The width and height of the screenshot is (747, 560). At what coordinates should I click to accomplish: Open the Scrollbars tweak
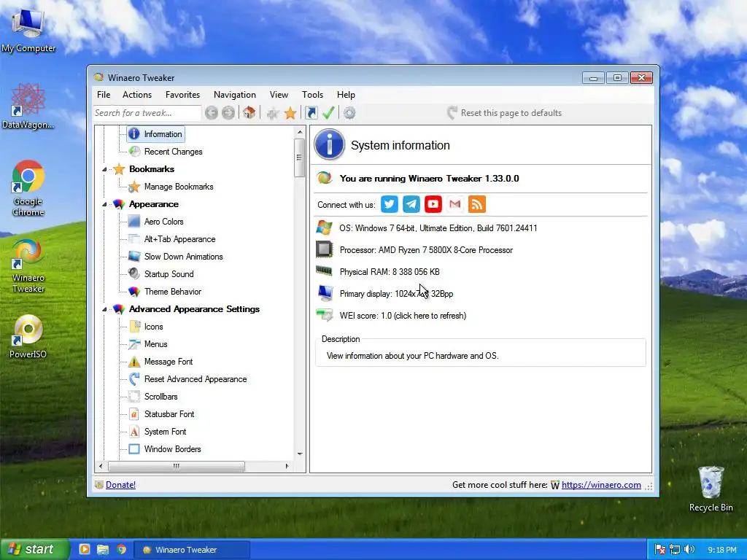tap(160, 397)
